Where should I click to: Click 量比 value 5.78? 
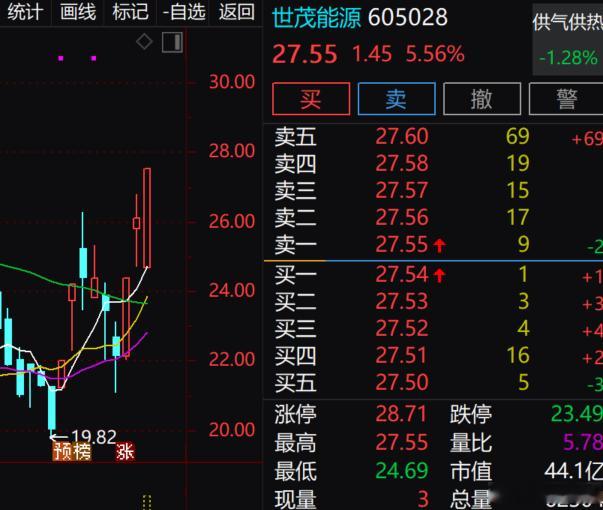(582, 442)
